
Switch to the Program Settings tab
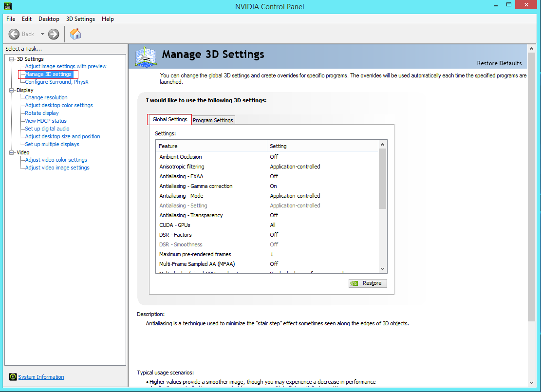click(213, 120)
